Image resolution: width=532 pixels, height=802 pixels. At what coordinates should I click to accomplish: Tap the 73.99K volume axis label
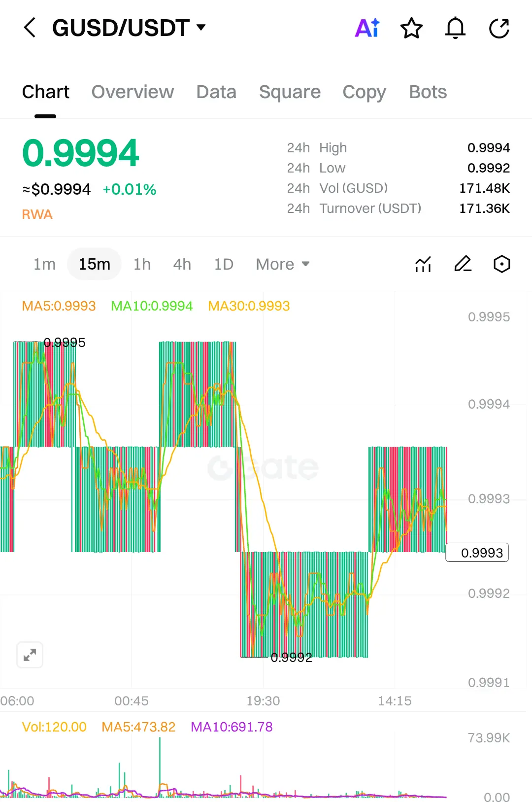tap(489, 738)
